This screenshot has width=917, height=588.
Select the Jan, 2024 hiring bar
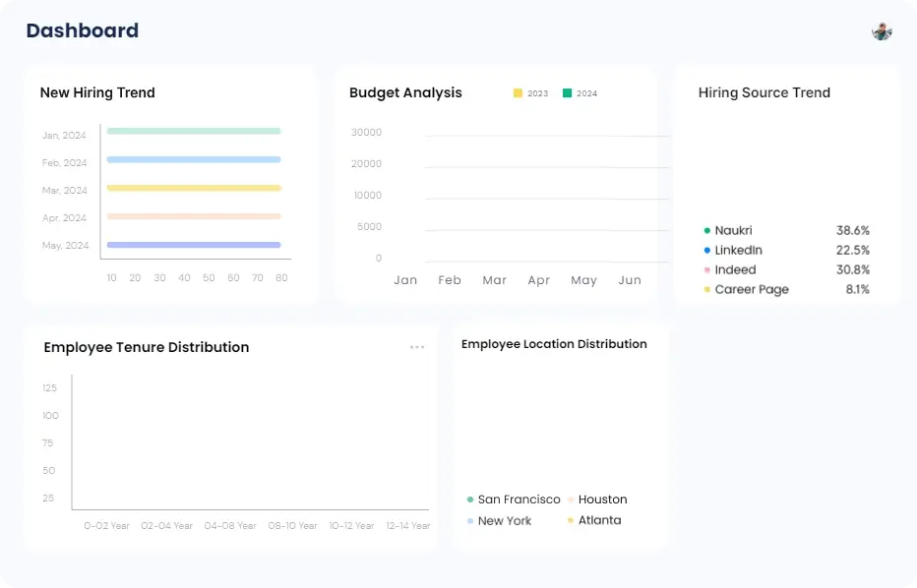(194, 131)
